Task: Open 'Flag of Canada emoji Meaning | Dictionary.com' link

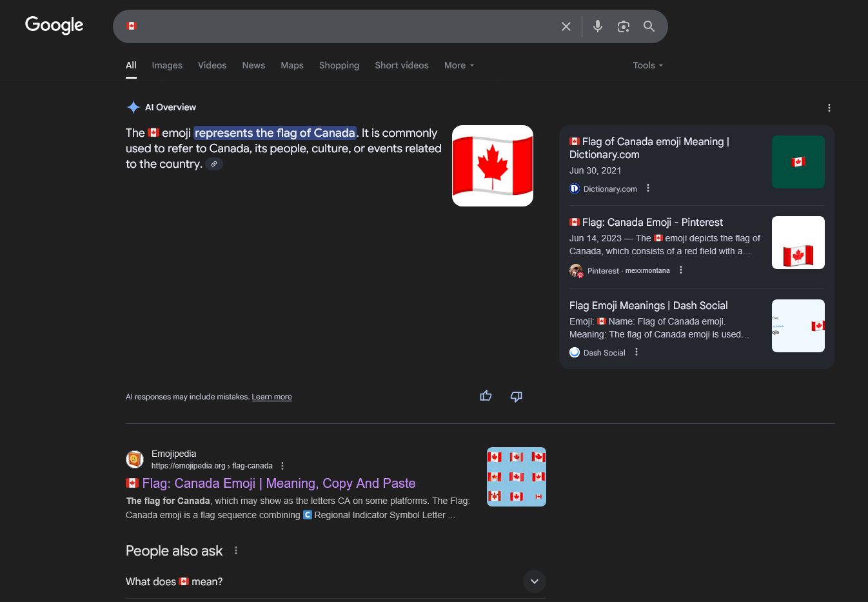Action: tap(649, 148)
